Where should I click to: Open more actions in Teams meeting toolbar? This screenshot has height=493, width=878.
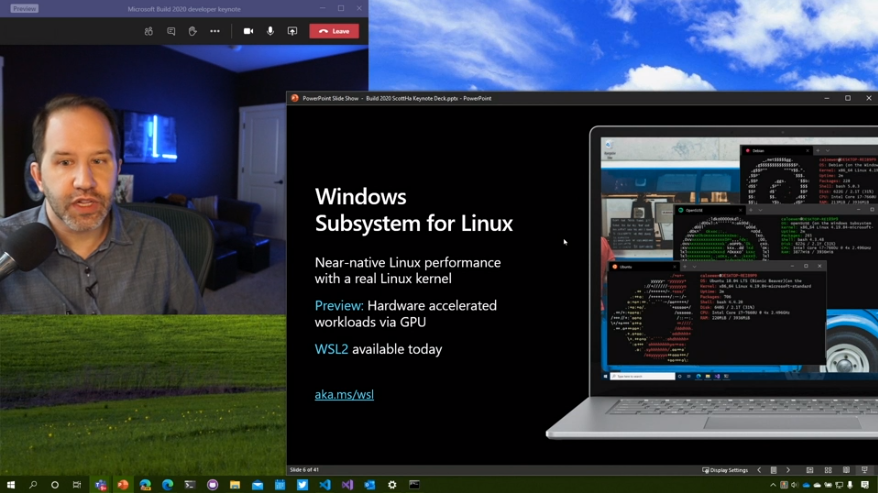215,31
